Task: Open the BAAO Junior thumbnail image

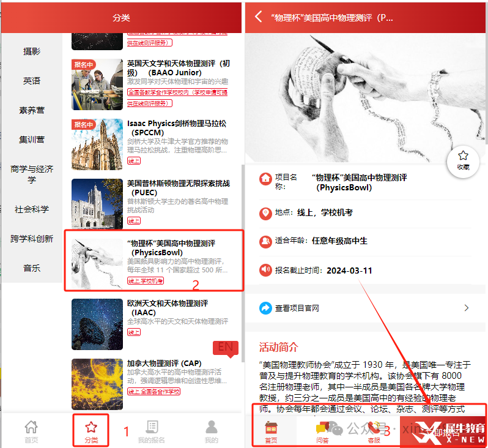Action: (x=97, y=84)
